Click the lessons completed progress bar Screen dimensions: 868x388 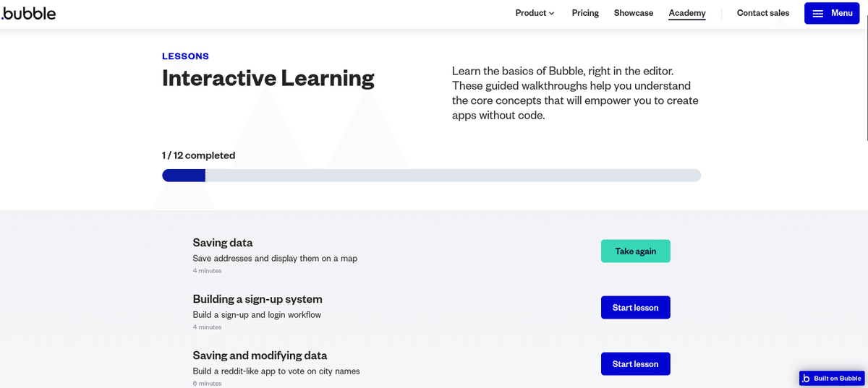(x=431, y=176)
